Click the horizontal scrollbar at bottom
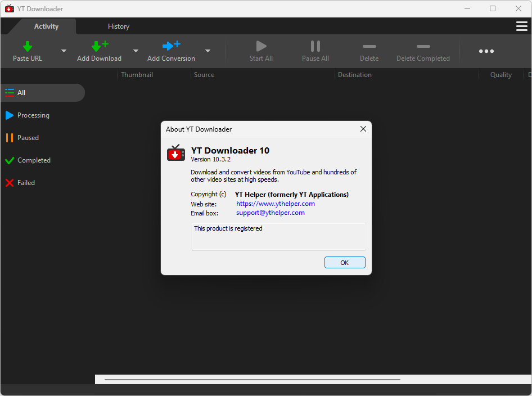 pos(253,379)
